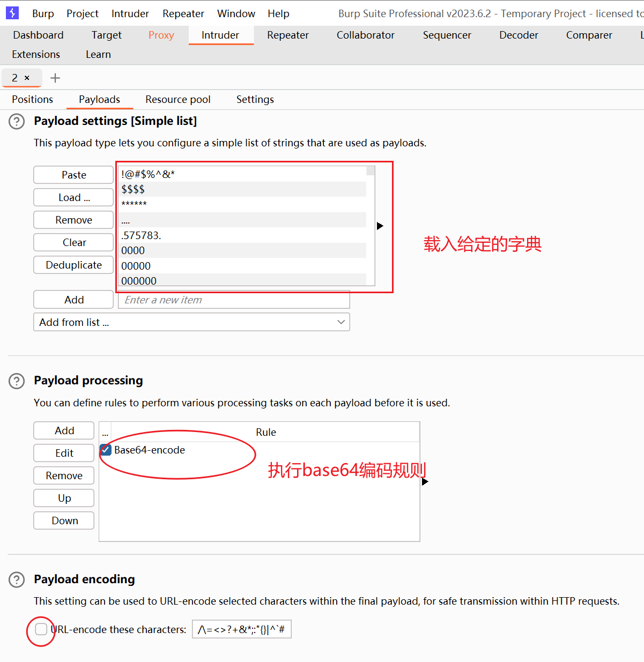Open help icon for Payload processing
This screenshot has width=644, height=662.
click(17, 381)
